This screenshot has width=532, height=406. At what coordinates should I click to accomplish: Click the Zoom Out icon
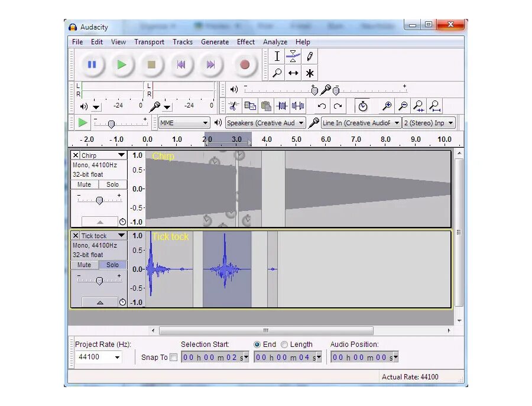(403, 106)
